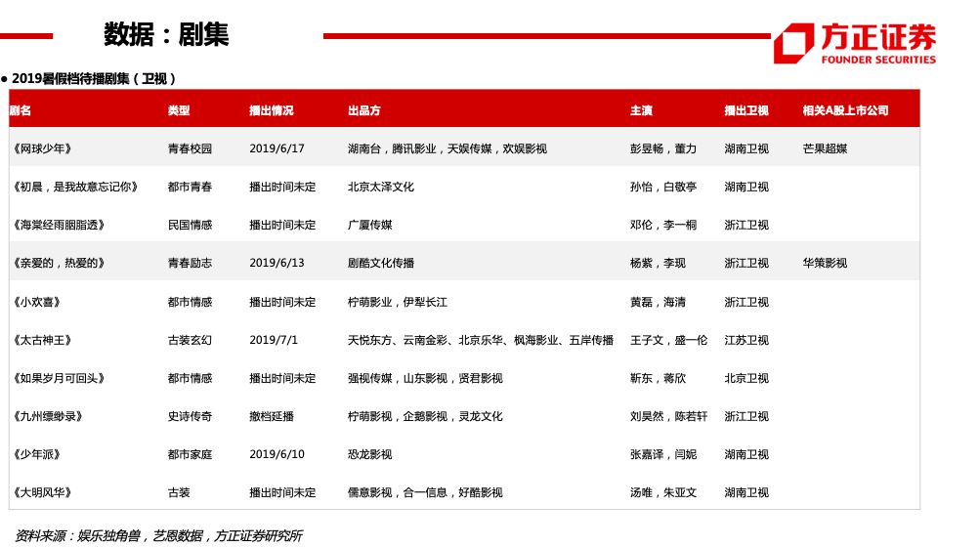Click cast cell 黄磊，海清
This screenshot has height=547, width=980.
pyautogui.click(x=658, y=302)
